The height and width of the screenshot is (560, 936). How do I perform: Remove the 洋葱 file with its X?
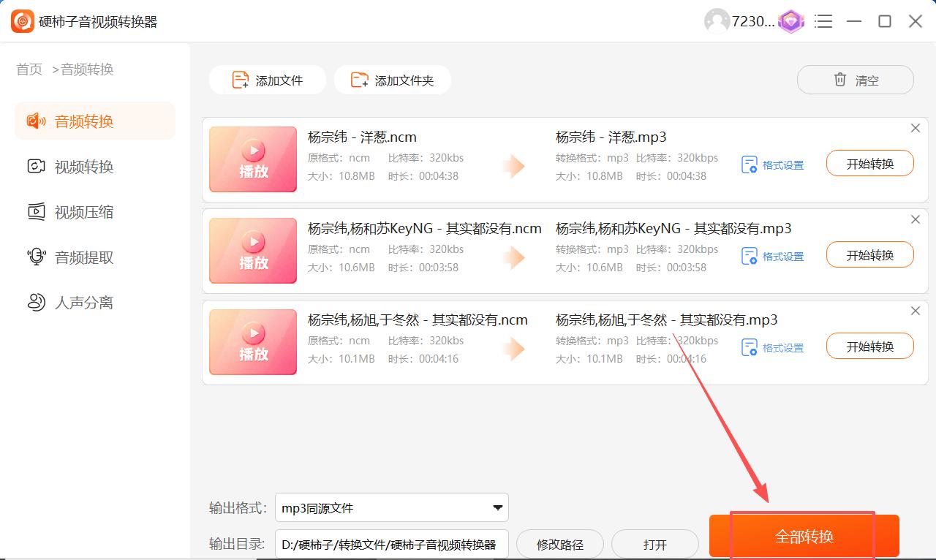point(915,128)
